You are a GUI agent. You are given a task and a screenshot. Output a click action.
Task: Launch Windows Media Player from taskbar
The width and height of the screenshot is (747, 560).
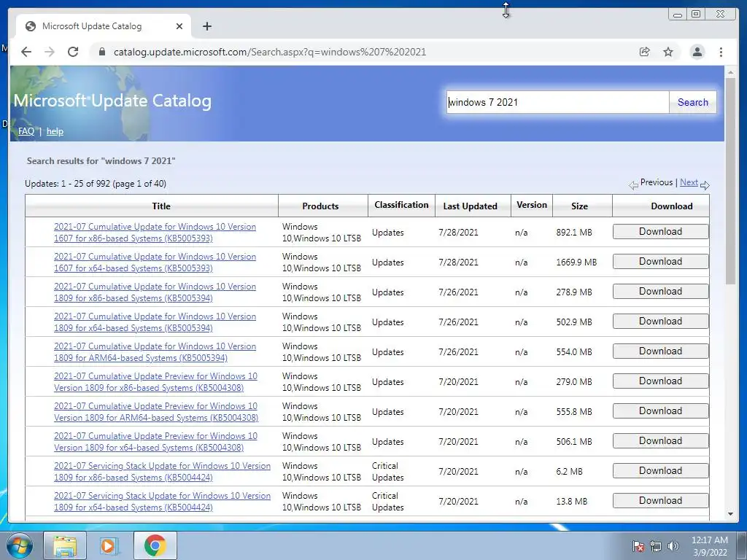click(109, 545)
